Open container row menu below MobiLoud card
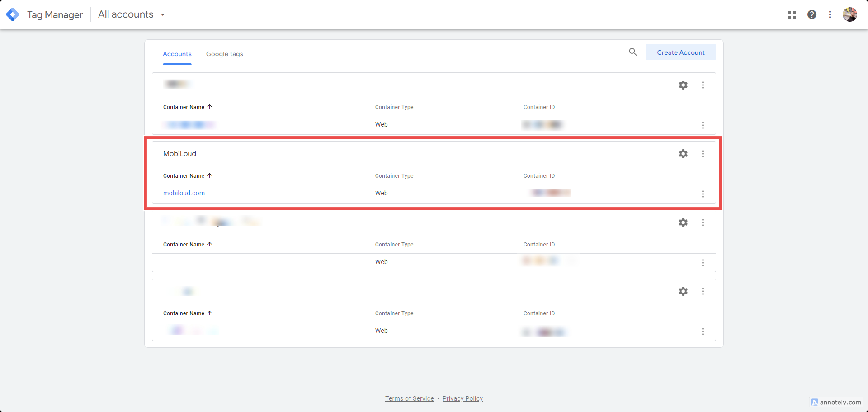 click(703, 263)
